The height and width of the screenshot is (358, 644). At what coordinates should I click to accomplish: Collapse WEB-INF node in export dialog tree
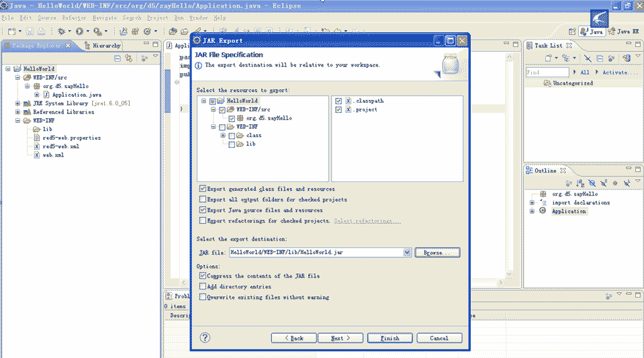(x=214, y=126)
